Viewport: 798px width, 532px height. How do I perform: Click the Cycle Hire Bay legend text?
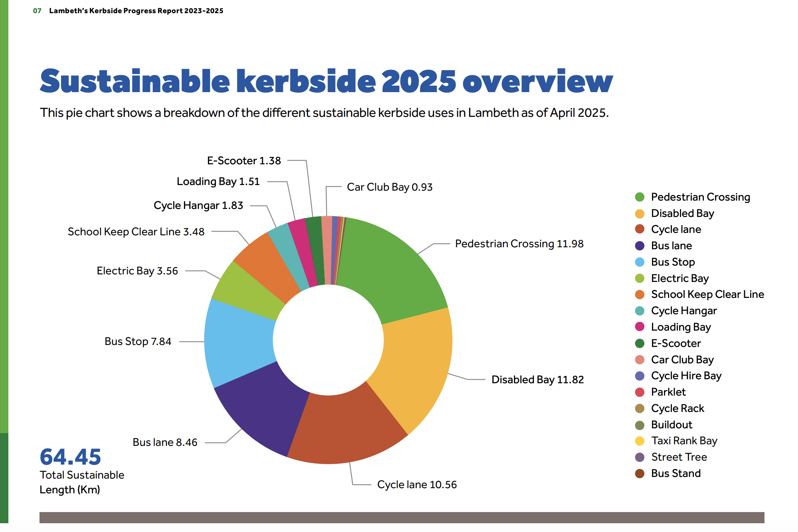click(x=686, y=376)
